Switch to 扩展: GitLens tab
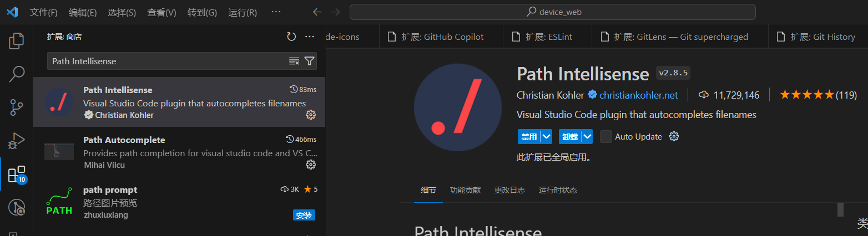 [680, 37]
